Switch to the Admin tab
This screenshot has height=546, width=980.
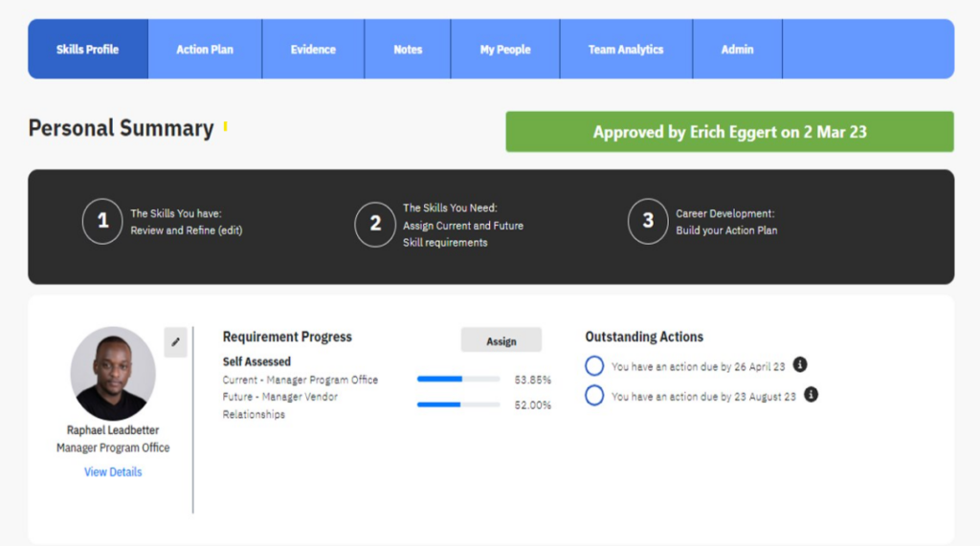point(738,49)
